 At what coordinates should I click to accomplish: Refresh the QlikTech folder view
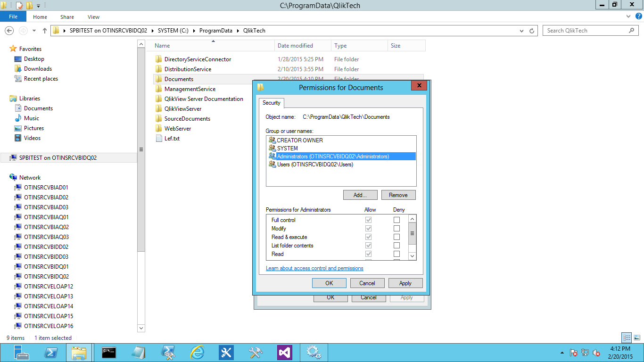532,31
